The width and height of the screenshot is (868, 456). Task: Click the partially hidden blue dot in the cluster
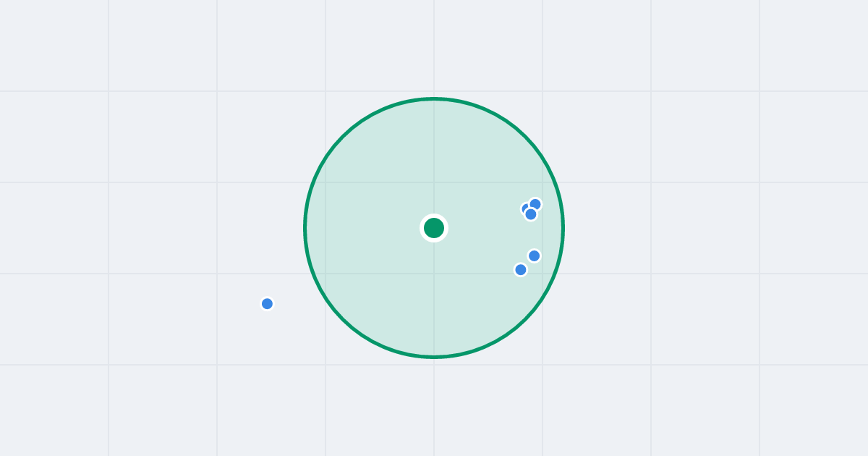524,208
